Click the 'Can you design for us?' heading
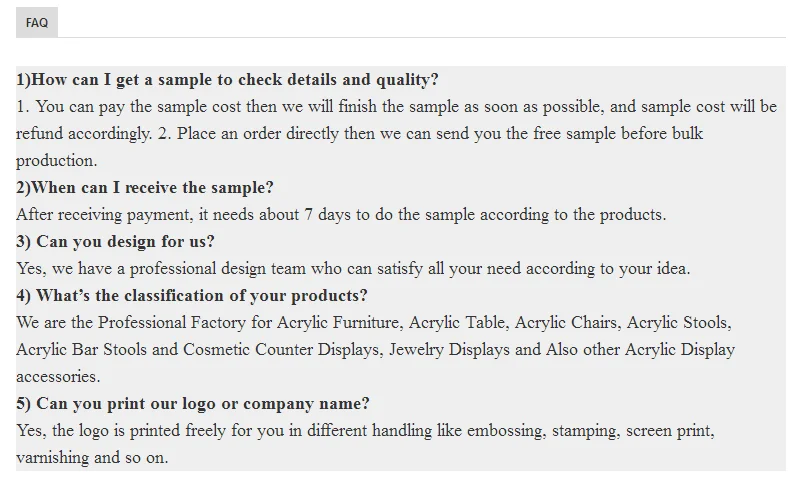 [x=115, y=242]
